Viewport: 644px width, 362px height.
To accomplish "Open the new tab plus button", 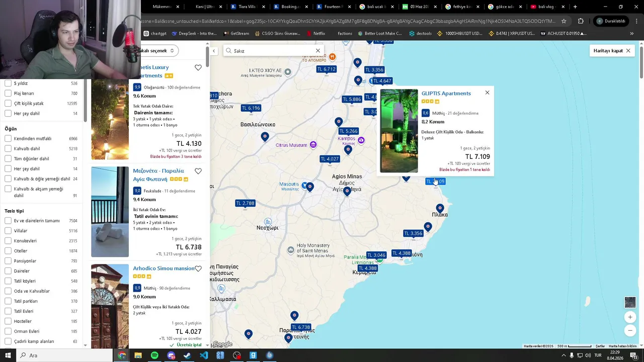I will click(575, 7).
